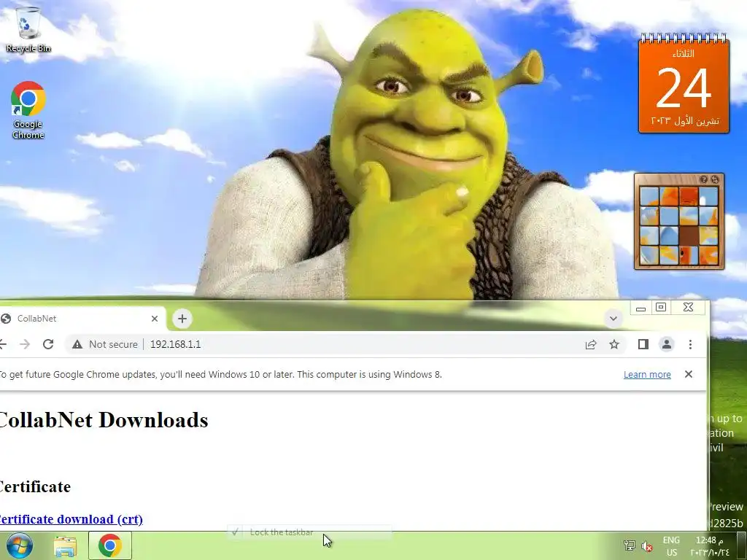Open the network status tray icon
The width and height of the screenshot is (747, 560).
[630, 545]
